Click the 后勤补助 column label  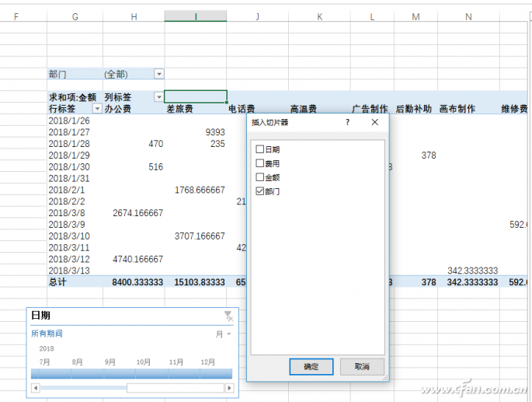(x=414, y=109)
